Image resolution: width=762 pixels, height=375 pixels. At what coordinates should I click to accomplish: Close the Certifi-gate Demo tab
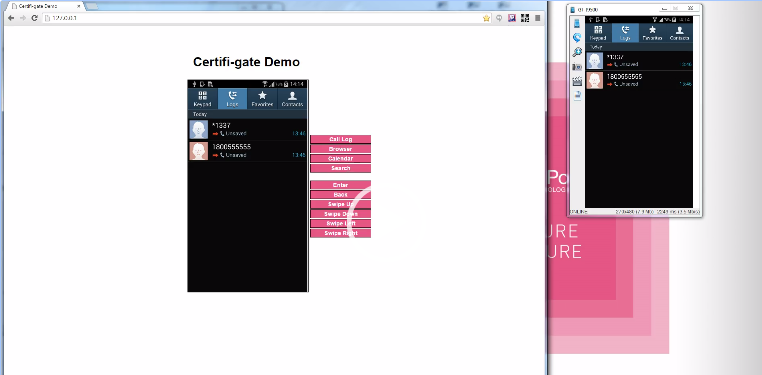pos(78,6)
